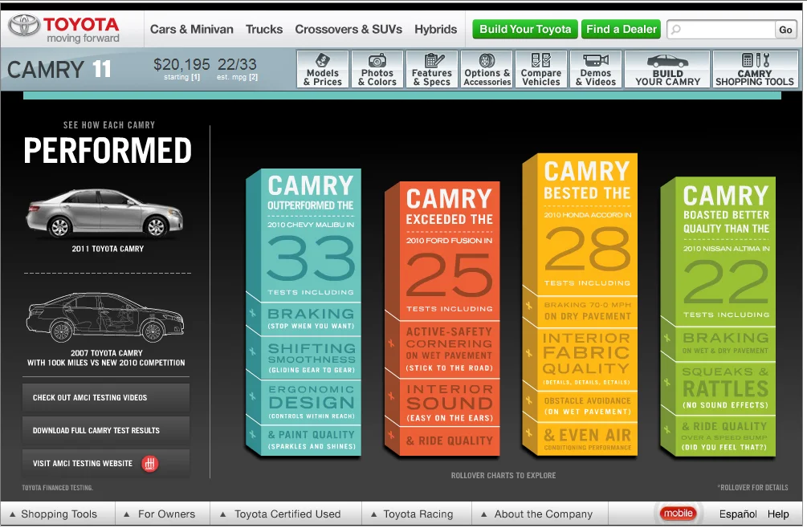Expand Interior Sound row plus icon

point(391,396)
